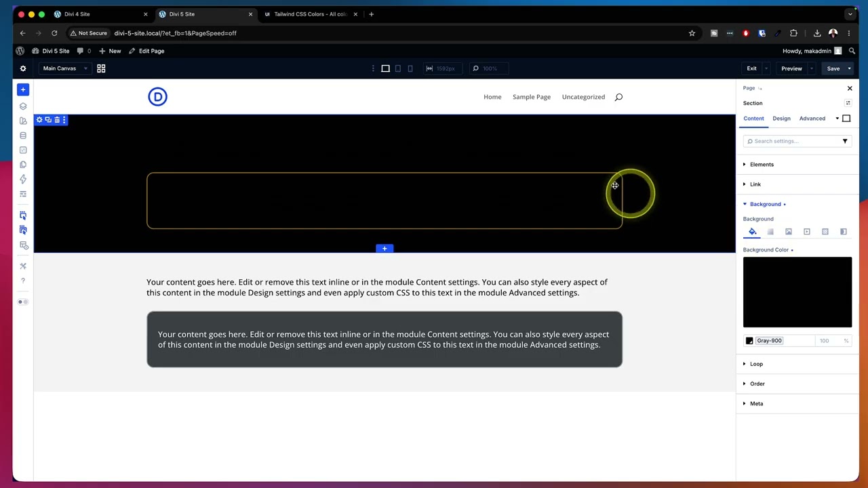Select tablet view icon in top bar

pos(398,68)
